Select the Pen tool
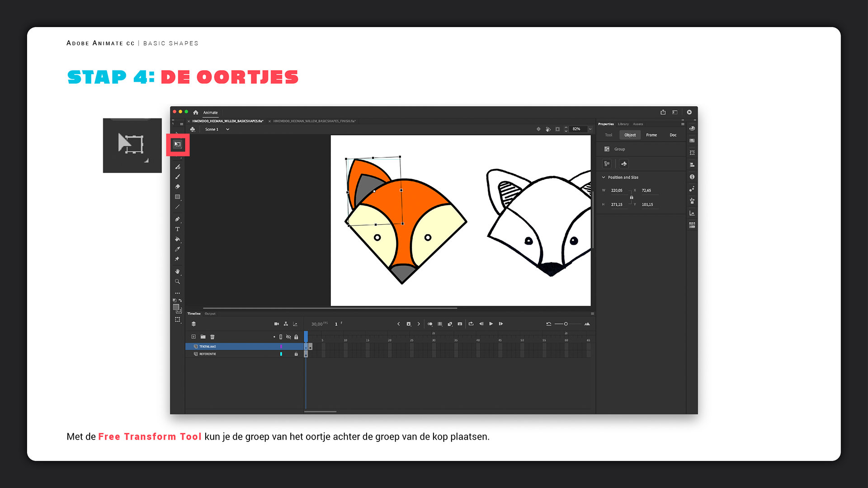Screen dimensions: 868x488 [178, 219]
